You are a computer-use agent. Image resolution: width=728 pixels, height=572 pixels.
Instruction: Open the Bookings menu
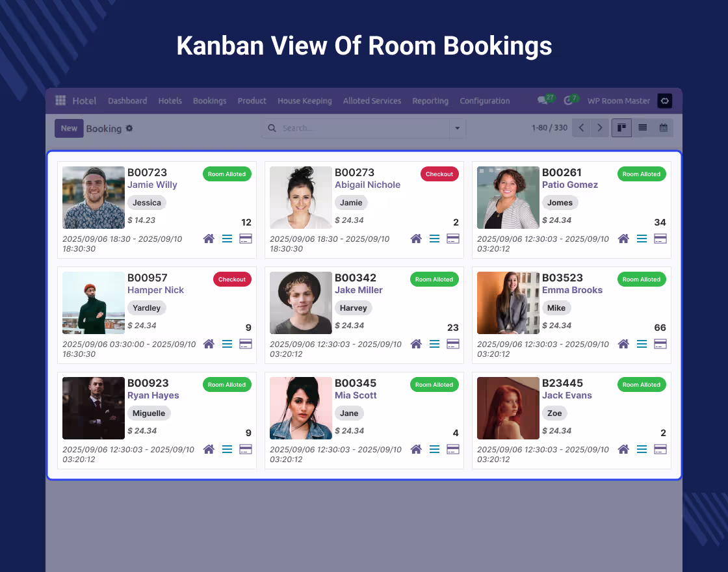[210, 101]
